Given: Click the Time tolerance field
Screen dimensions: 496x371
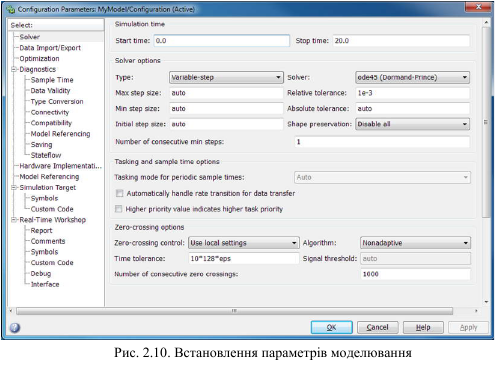Looking at the screenshot, I should coord(244,258).
